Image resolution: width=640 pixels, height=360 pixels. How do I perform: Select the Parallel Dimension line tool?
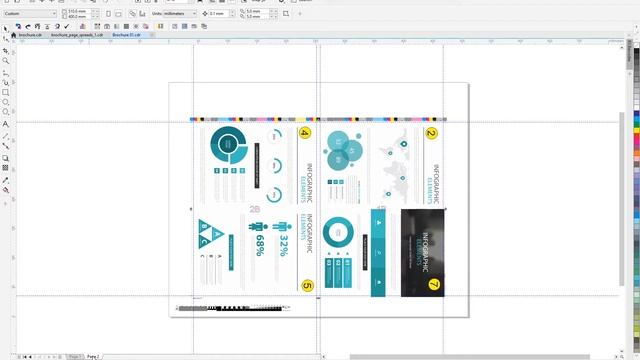tap(5, 136)
